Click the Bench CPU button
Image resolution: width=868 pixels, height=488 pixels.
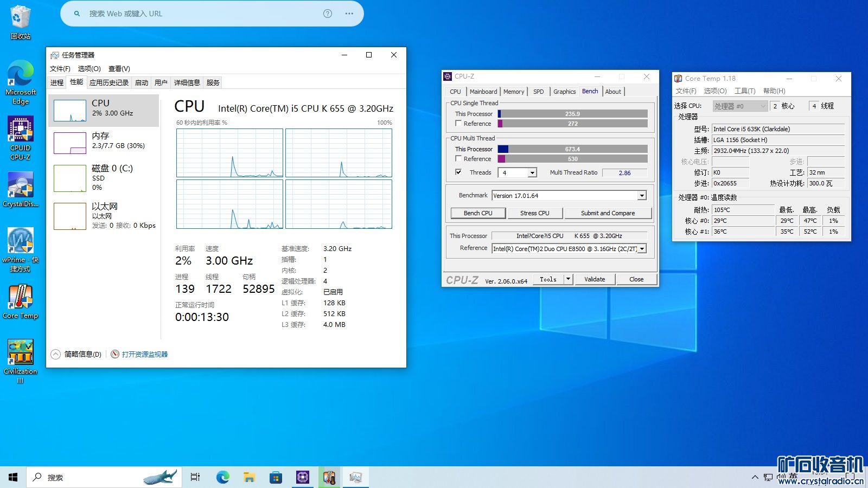pyautogui.click(x=478, y=213)
